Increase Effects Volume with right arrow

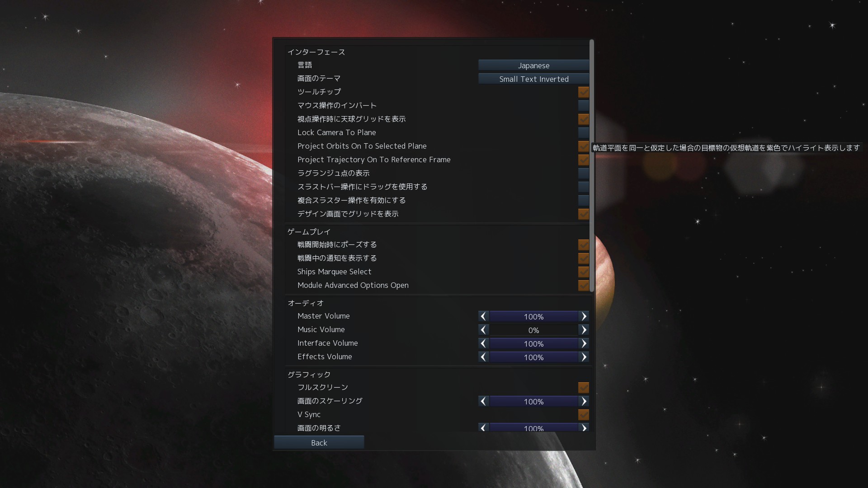click(x=584, y=357)
